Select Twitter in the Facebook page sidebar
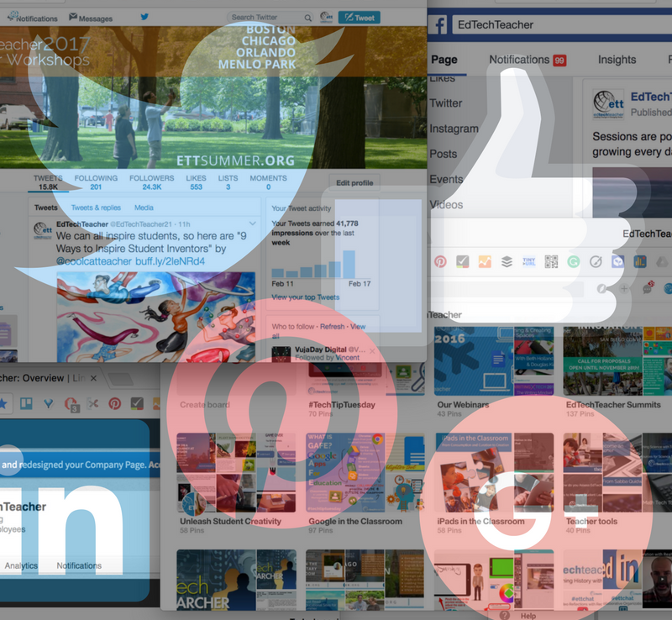 click(x=446, y=103)
